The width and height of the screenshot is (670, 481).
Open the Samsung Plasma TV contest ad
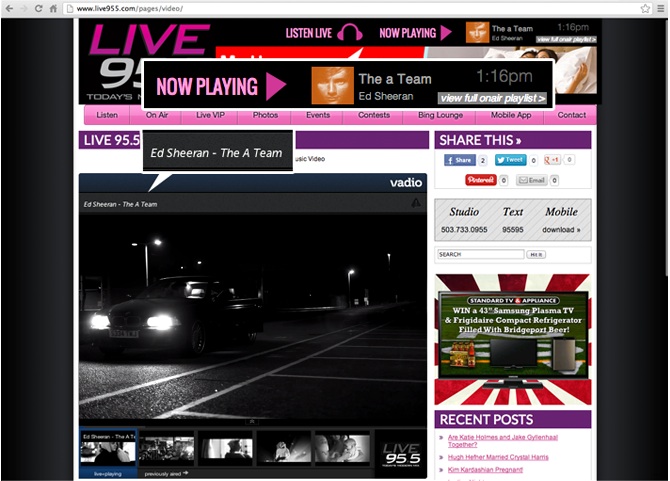513,340
